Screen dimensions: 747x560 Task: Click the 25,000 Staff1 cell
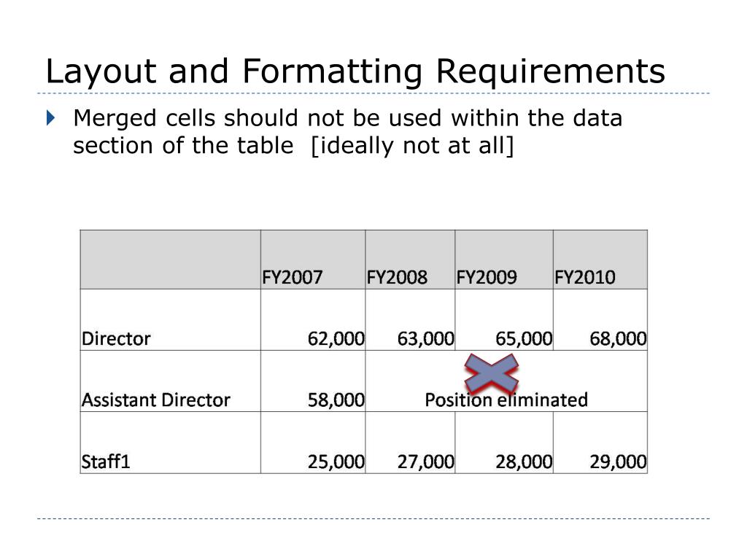[313, 443]
